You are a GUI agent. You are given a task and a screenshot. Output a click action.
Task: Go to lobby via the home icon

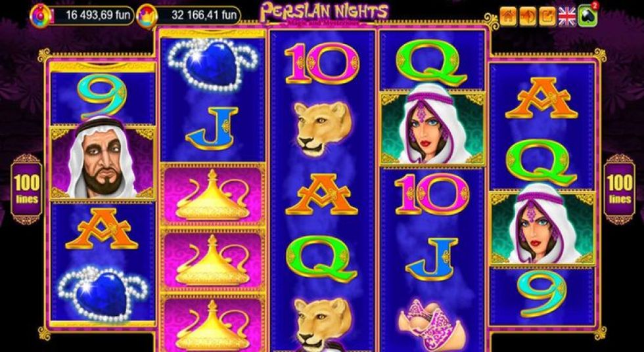508,17
